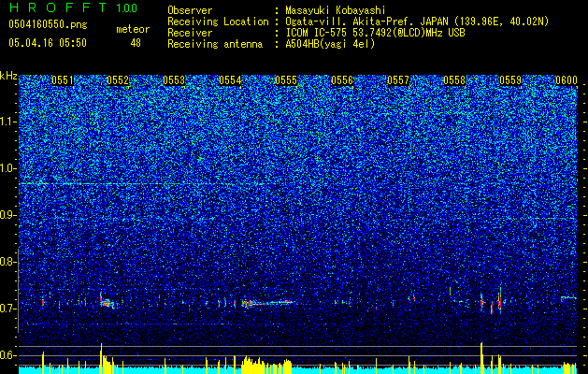Screen dimensions: 588x374
Task: Click the meteor count value 48
Action: point(136,43)
